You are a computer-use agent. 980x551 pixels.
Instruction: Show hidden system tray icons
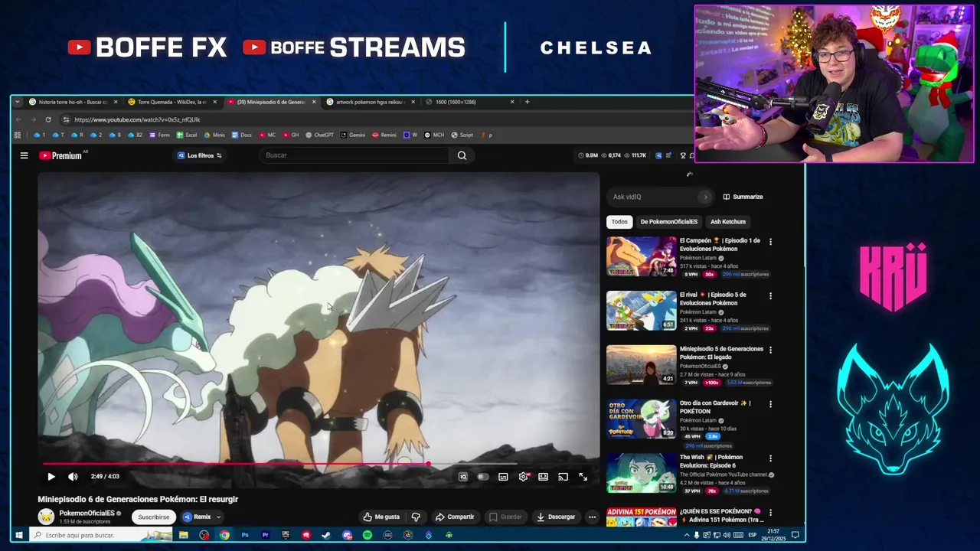click(x=686, y=535)
